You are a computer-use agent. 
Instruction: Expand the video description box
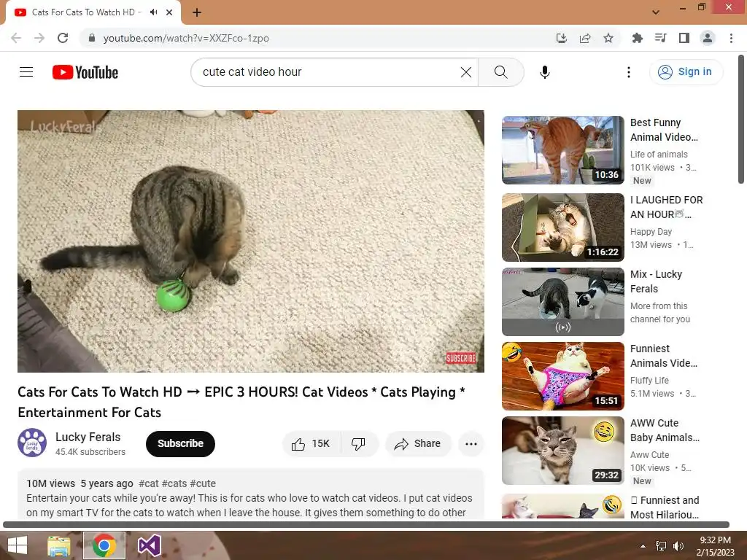251,495
